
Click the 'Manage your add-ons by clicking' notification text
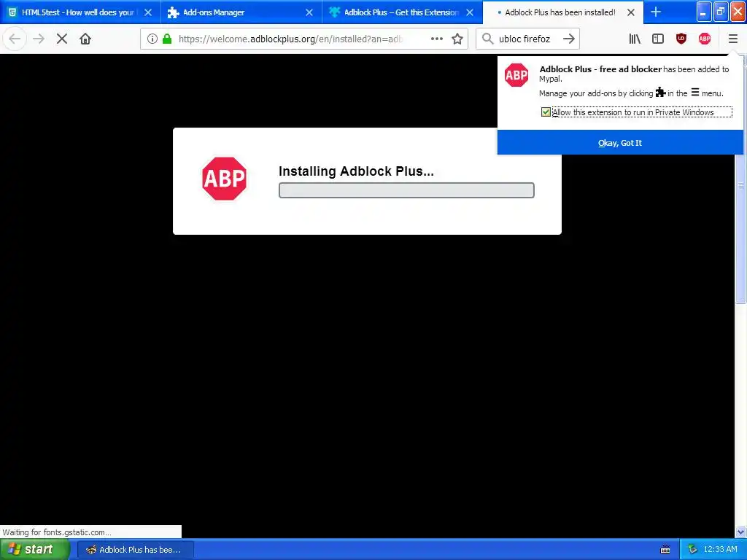point(596,93)
